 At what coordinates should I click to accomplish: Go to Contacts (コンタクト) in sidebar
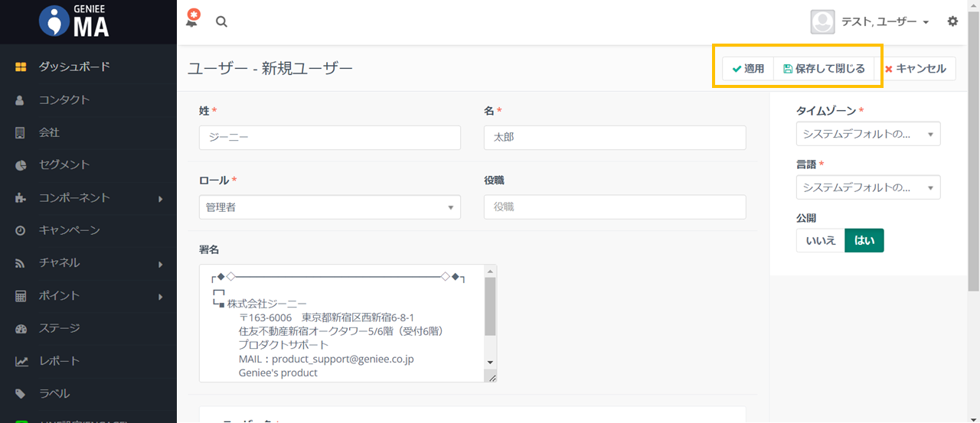(x=64, y=99)
